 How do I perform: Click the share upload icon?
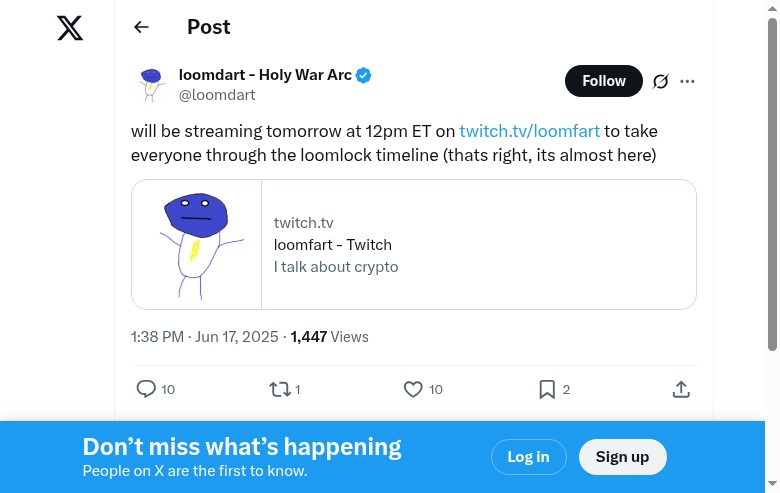681,389
